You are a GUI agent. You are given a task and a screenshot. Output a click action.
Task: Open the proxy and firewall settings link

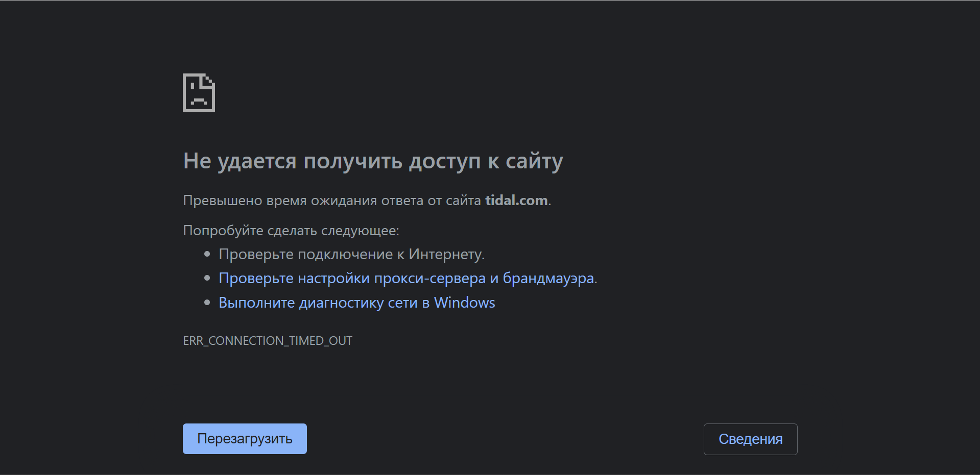click(x=406, y=279)
